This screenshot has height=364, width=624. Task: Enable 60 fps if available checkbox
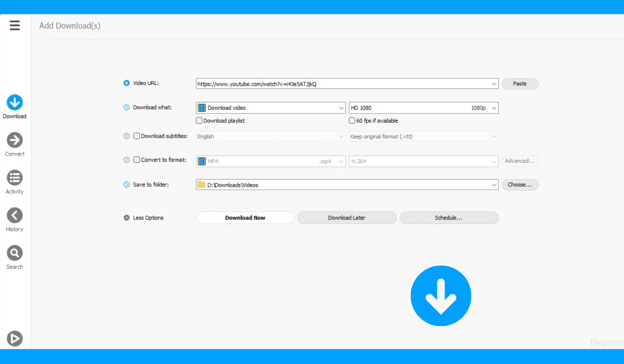coord(352,121)
